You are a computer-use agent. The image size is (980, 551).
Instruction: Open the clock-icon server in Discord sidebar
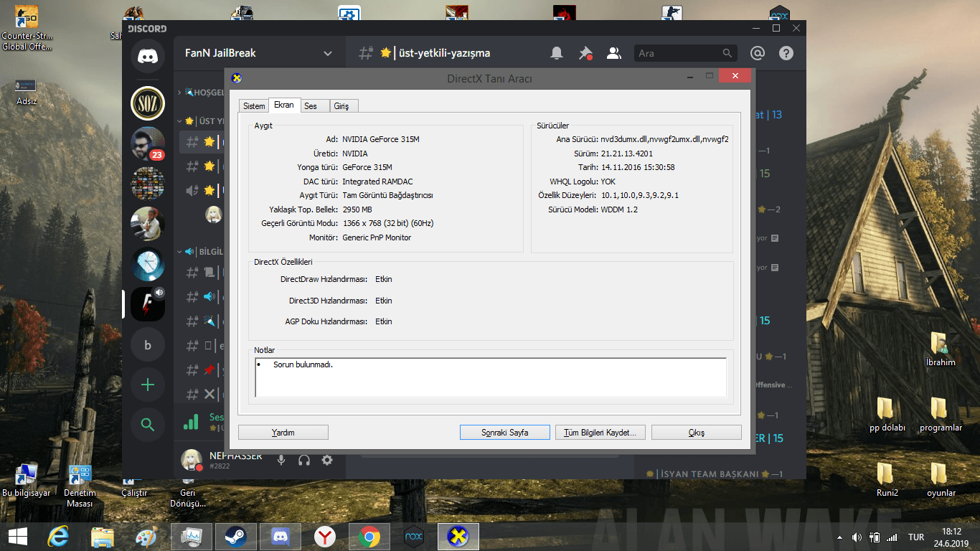(148, 264)
